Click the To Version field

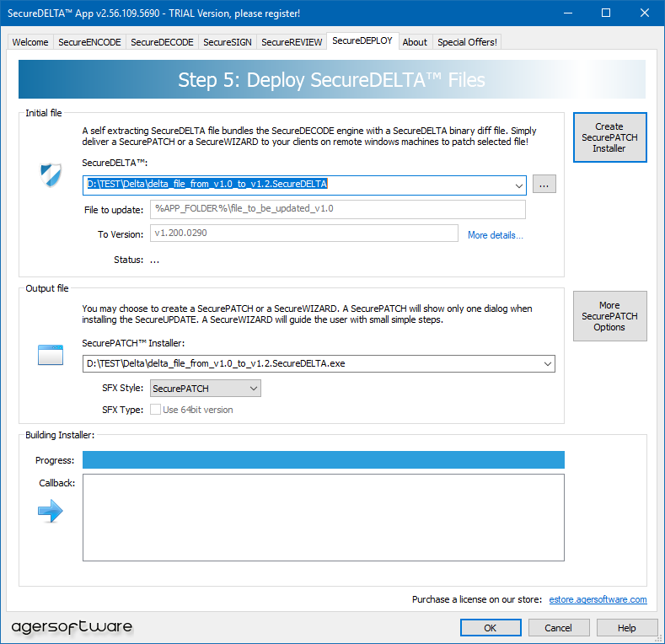click(x=303, y=233)
